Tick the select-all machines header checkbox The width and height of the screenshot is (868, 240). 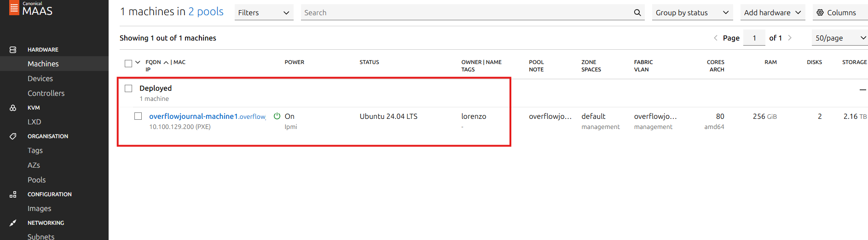pos(128,63)
